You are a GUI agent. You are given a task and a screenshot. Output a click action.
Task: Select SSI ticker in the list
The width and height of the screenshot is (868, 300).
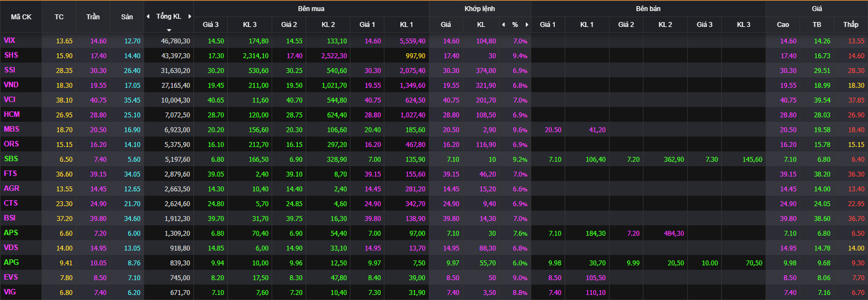tap(10, 70)
